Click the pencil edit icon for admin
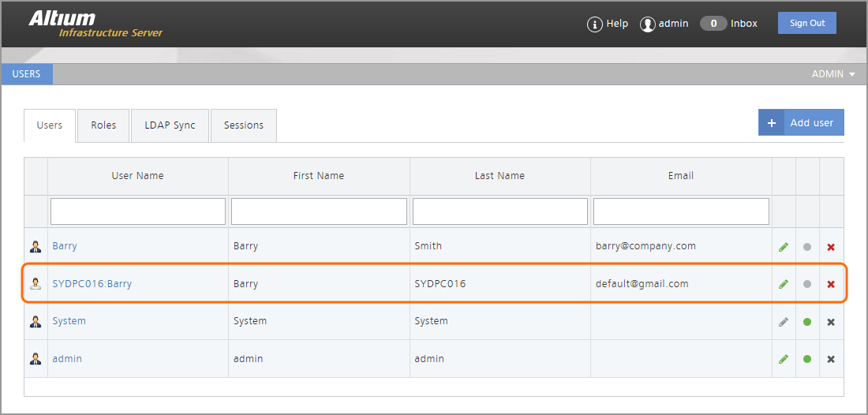The width and height of the screenshot is (868, 415). (783, 359)
